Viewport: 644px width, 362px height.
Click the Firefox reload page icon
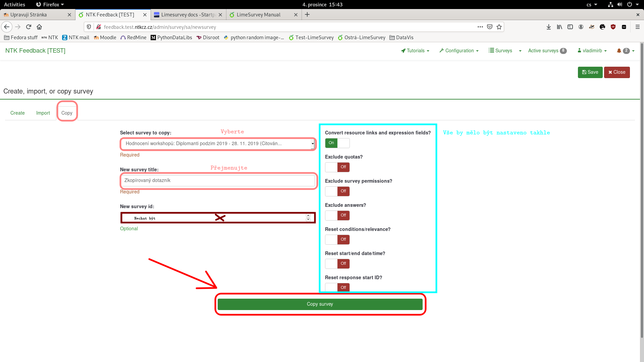(x=29, y=27)
